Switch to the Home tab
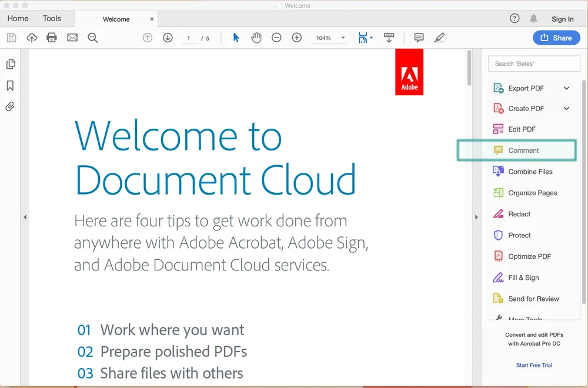The image size is (588, 388). pyautogui.click(x=17, y=18)
